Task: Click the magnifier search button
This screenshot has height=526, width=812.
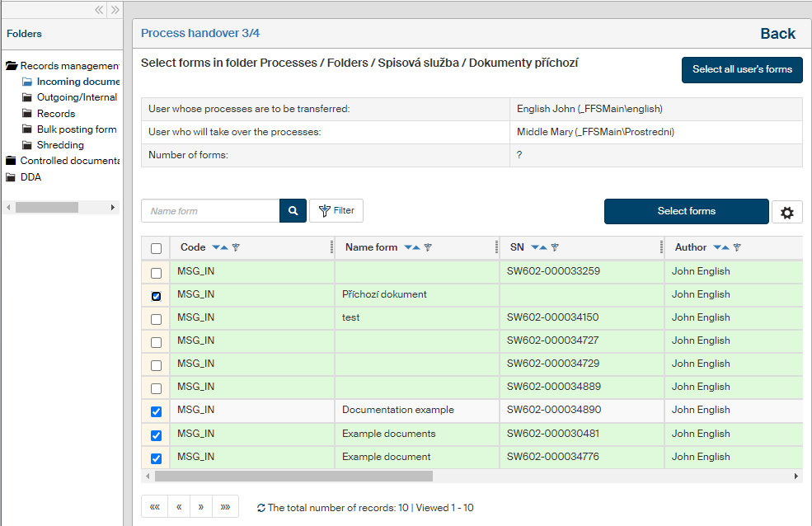Action: (x=293, y=211)
